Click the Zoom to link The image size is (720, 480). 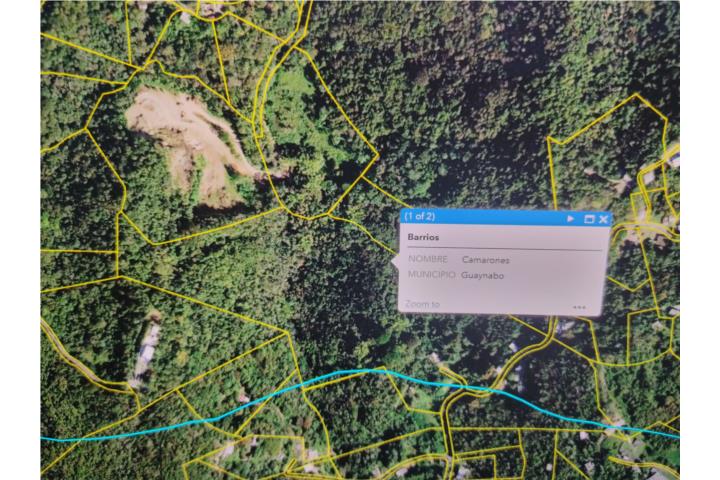click(x=422, y=304)
